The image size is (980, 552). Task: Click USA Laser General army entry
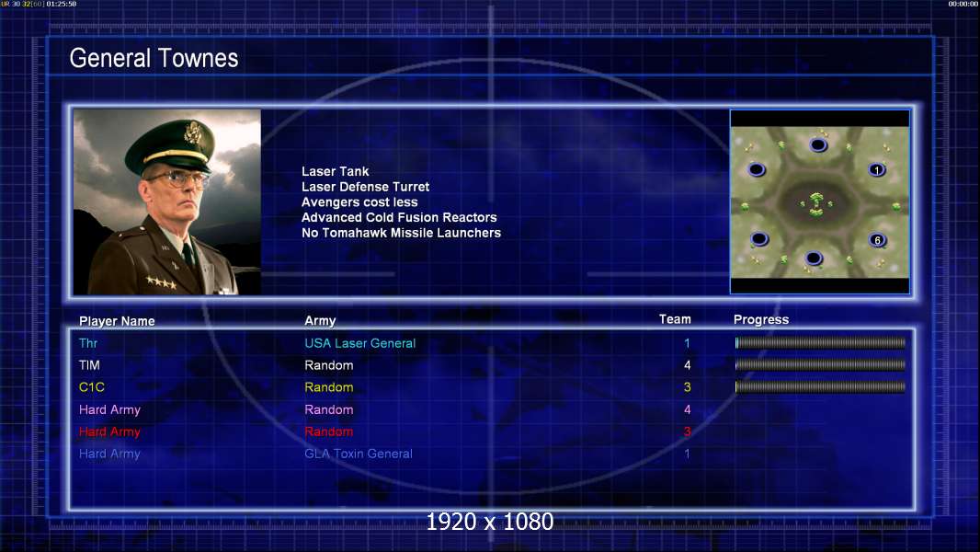(x=360, y=343)
